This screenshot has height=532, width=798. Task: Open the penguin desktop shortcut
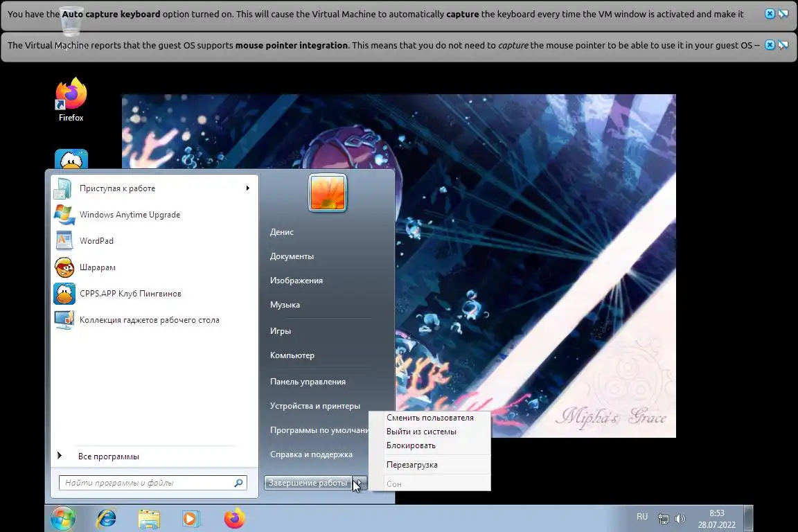pos(71,159)
